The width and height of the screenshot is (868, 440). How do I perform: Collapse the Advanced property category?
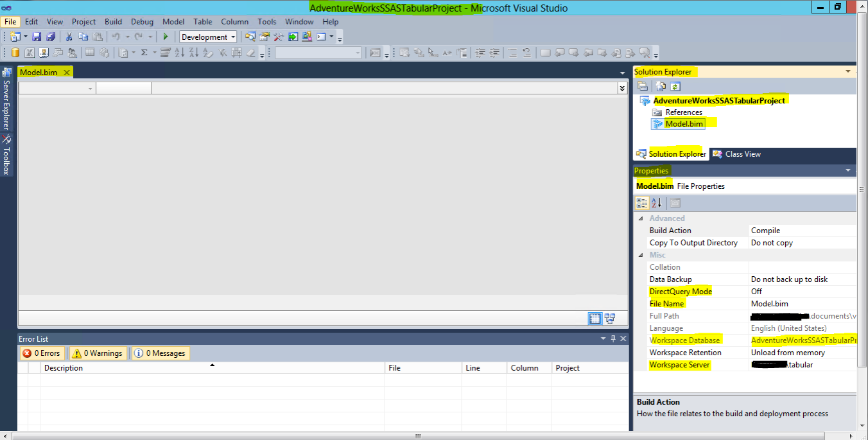(x=640, y=218)
